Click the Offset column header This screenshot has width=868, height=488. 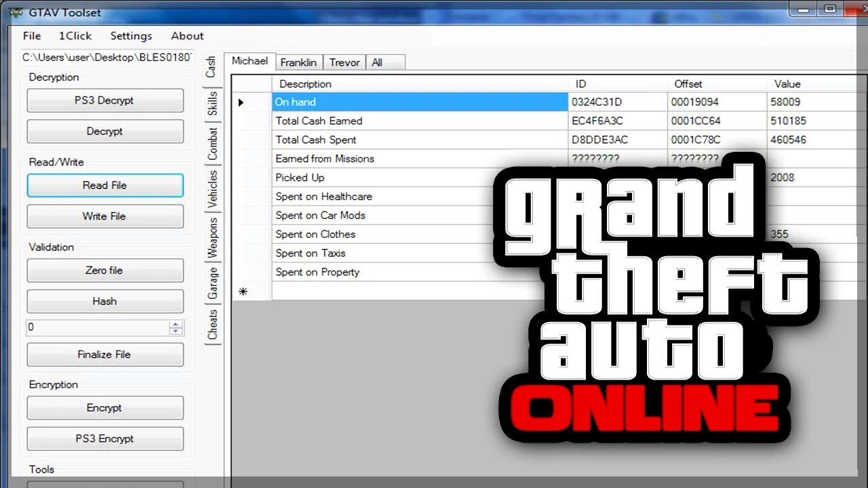717,84
